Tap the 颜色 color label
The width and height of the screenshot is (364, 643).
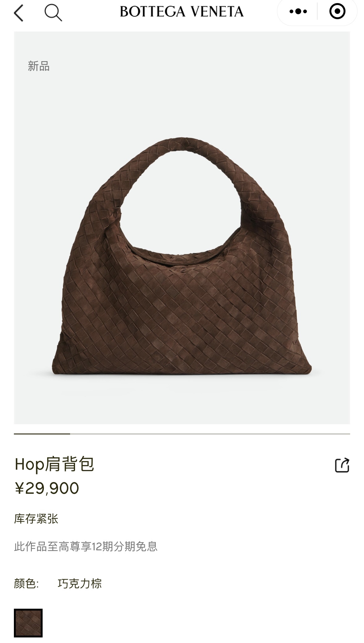click(26, 583)
